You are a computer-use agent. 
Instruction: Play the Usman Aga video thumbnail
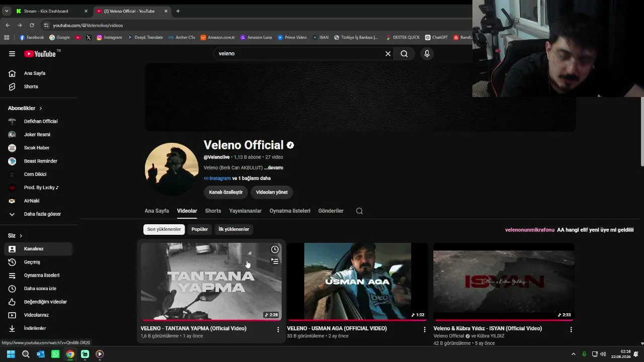(358, 282)
